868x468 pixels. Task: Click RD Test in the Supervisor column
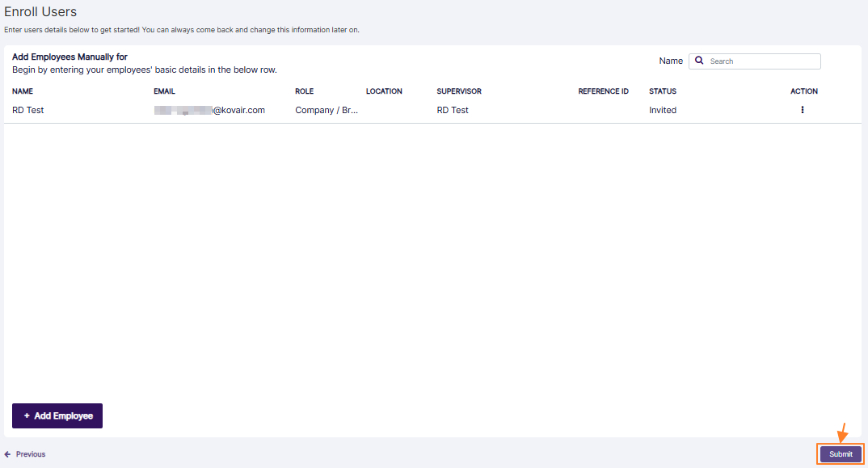click(x=453, y=110)
